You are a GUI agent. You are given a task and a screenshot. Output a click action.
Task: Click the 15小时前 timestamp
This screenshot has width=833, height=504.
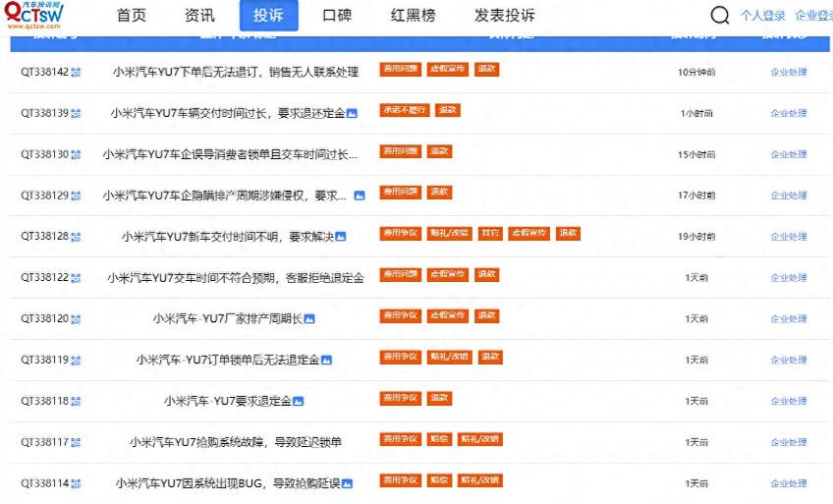696,154
